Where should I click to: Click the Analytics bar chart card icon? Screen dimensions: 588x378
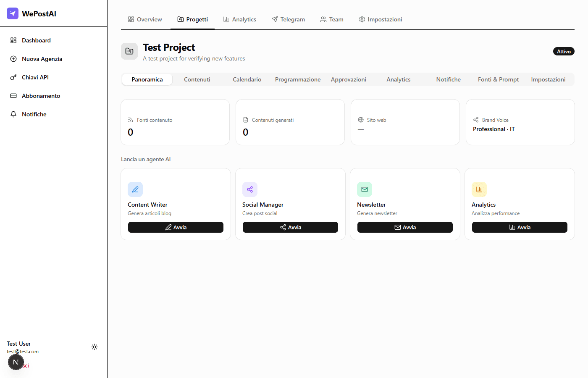479,189
